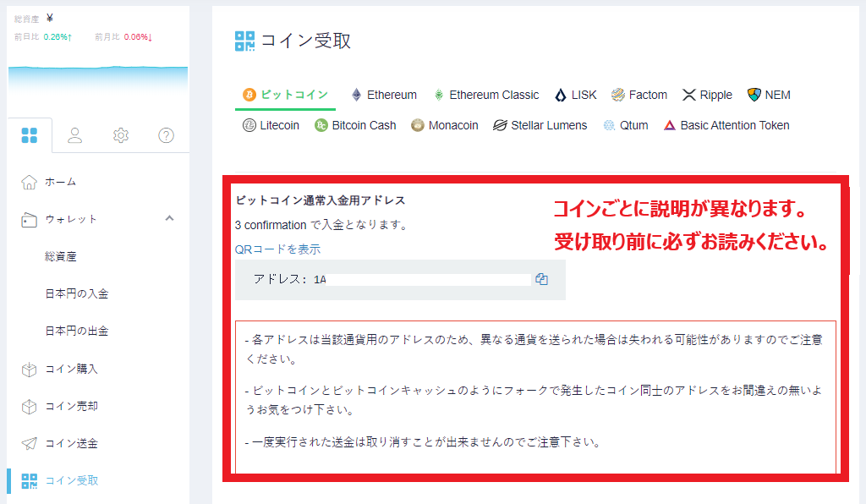This screenshot has width=866, height=504.
Task: Show the QR code (QRコードを表示)
Action: [x=277, y=249]
